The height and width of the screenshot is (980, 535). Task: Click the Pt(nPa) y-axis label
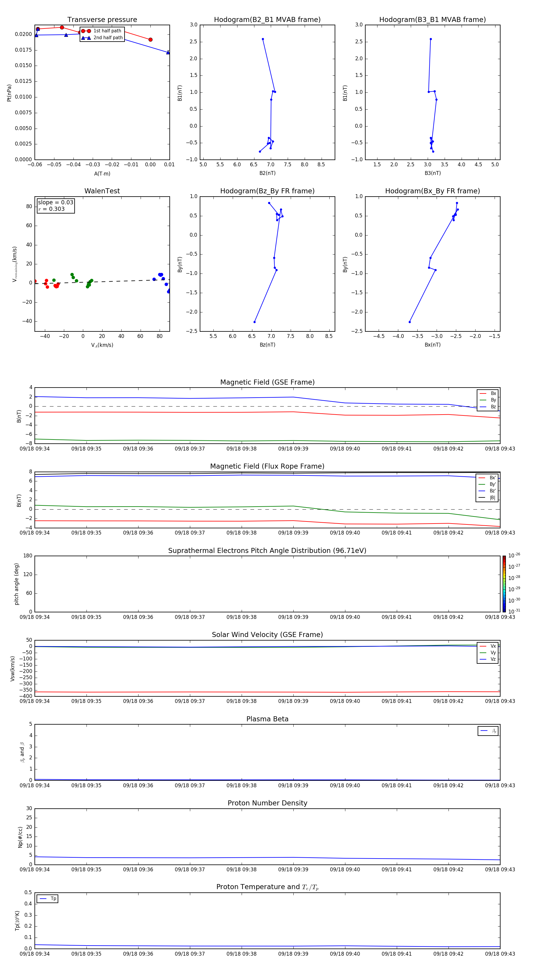pyautogui.click(x=9, y=92)
